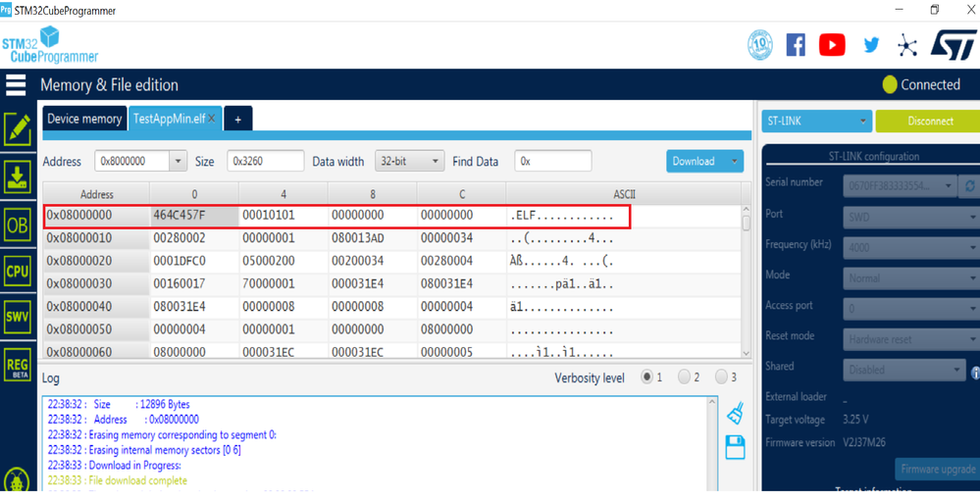Save the log with floppy icon
The height and width of the screenshot is (502, 980).
click(736, 448)
